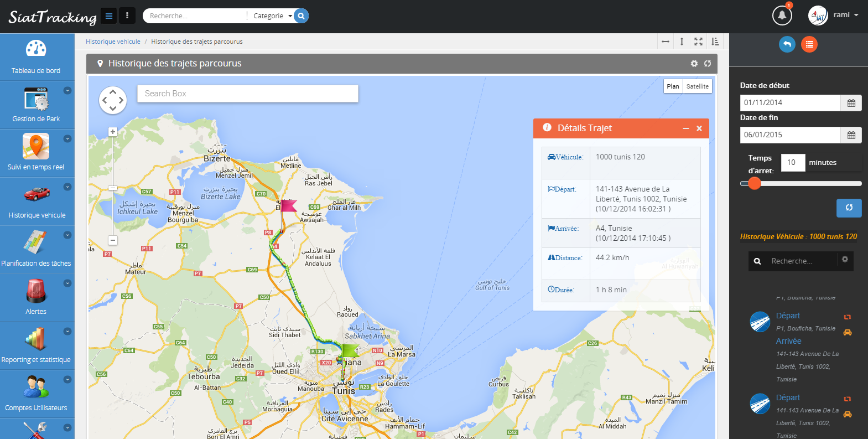
Task: Click the blue back arrow button
Action: 787,44
